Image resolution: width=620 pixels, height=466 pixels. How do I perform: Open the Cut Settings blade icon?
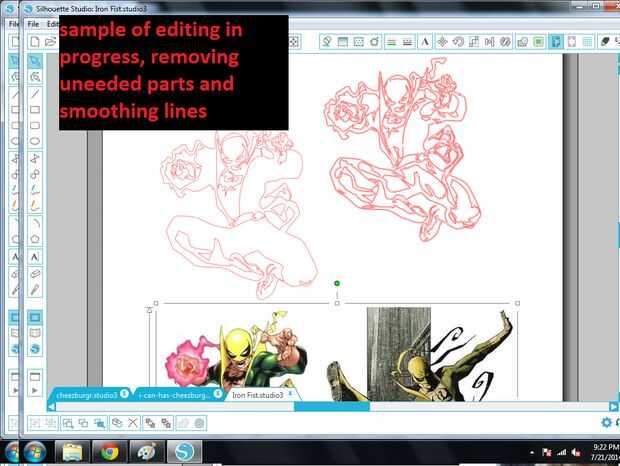click(x=605, y=42)
